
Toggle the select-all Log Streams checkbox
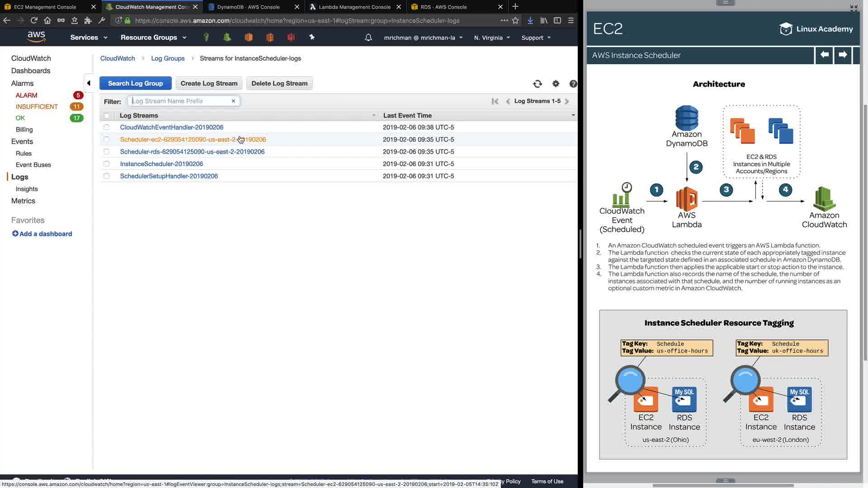click(107, 116)
